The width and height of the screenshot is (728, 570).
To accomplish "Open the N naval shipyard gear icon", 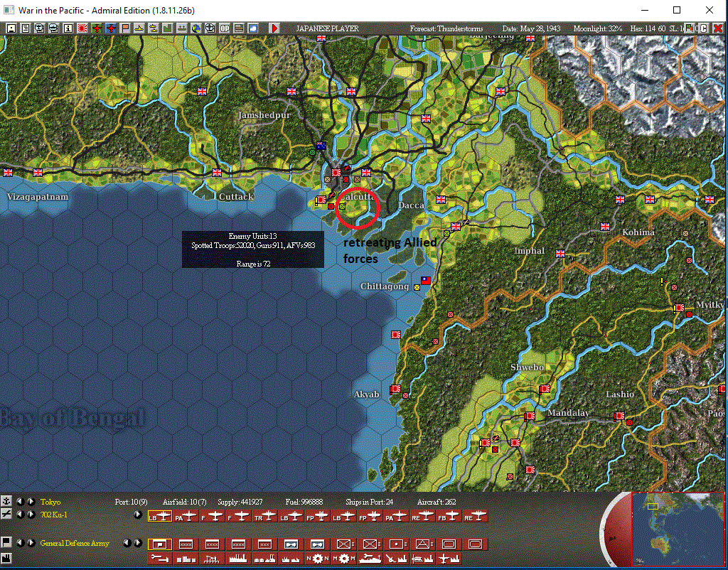I will coord(316,559).
